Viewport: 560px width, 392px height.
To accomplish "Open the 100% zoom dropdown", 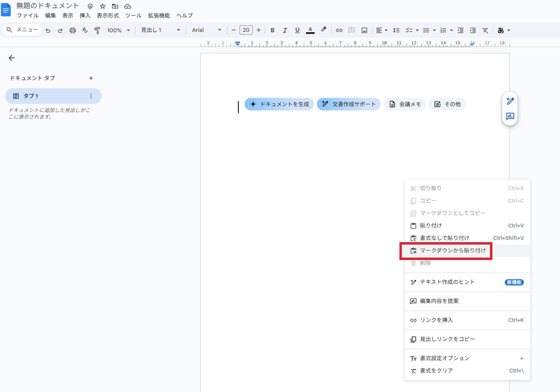I will coord(119,30).
